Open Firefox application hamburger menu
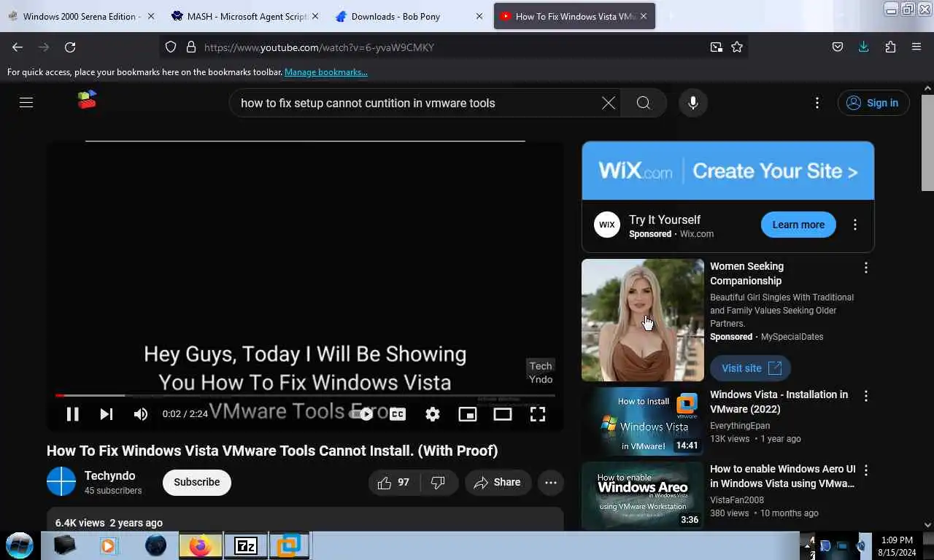The image size is (934, 560). click(x=916, y=47)
